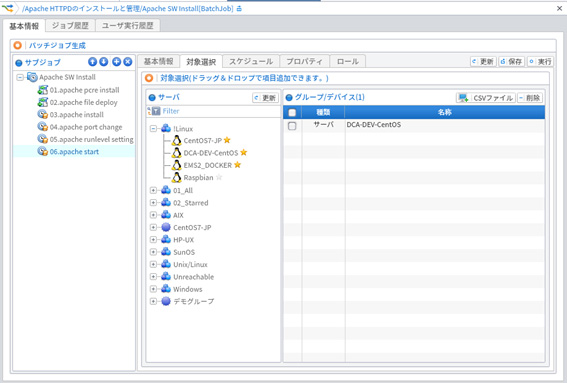
Task: Click the Apache SW Install root job icon
Action: (x=32, y=77)
